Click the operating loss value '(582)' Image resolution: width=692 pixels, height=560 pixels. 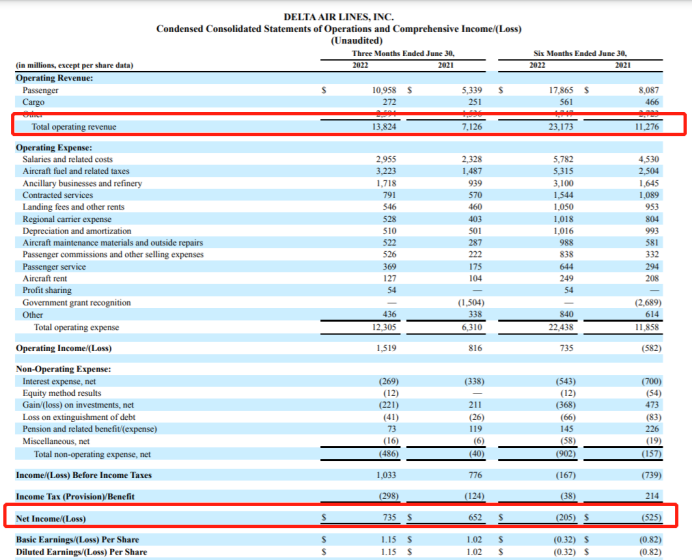click(651, 348)
